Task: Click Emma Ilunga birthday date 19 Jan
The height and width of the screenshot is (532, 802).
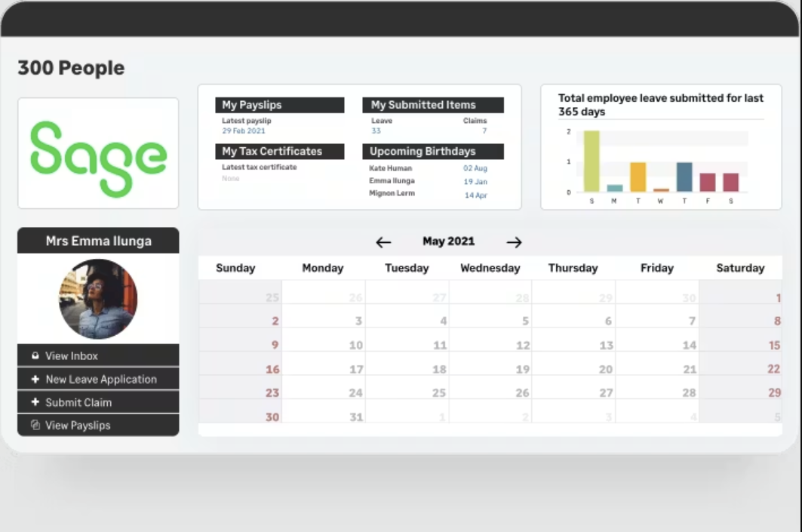Action: [475, 182]
